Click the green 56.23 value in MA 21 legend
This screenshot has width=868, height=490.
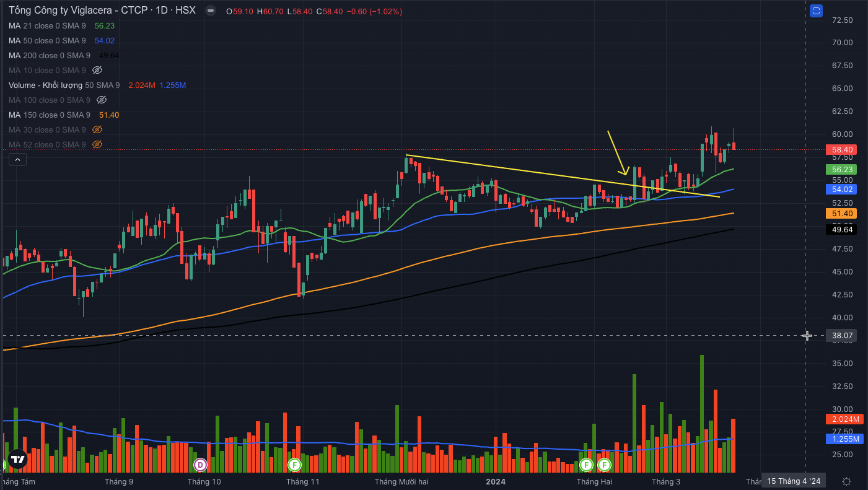(104, 25)
